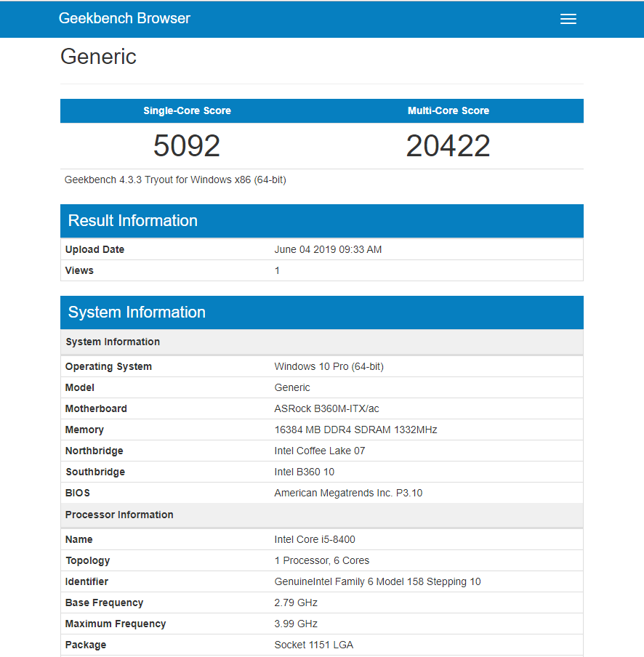
Task: Click the Views count value 1
Action: click(277, 270)
